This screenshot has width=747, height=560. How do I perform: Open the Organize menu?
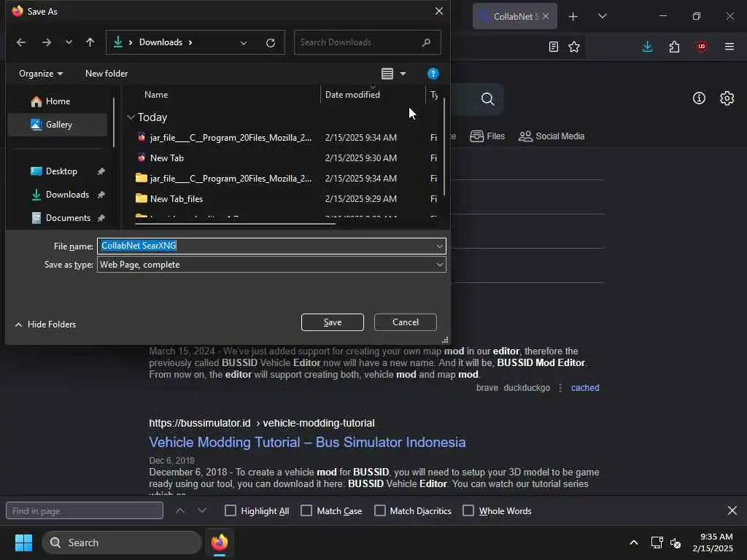click(41, 74)
